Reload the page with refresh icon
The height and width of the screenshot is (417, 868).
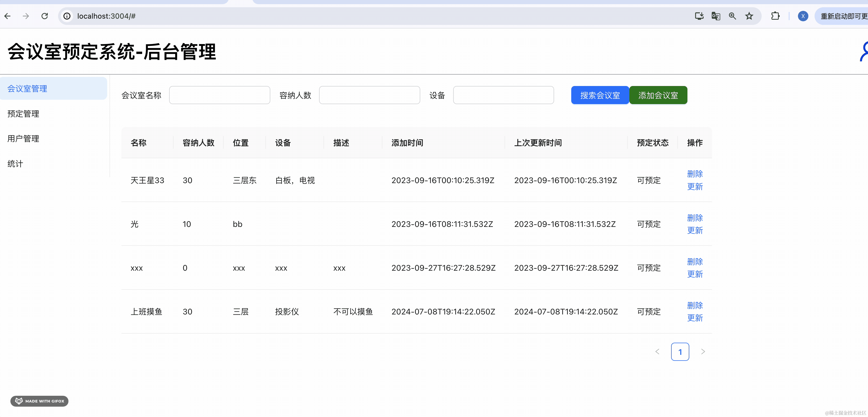pyautogui.click(x=44, y=16)
